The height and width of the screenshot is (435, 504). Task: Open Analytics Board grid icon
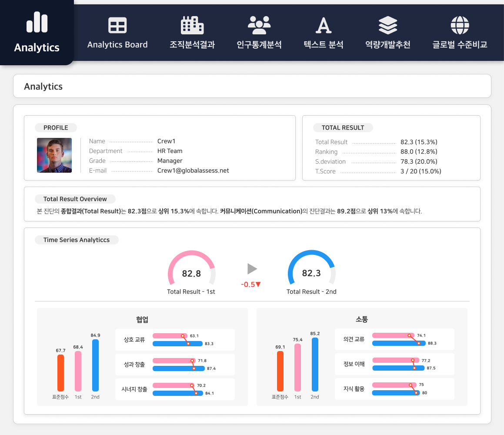[x=117, y=26]
